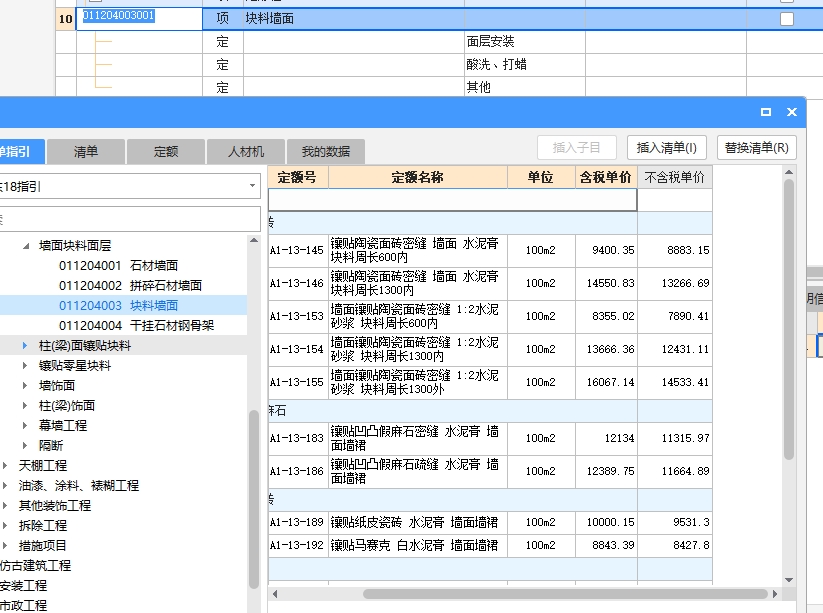Select 011204003 块料墙面 in tree

pos(118,305)
